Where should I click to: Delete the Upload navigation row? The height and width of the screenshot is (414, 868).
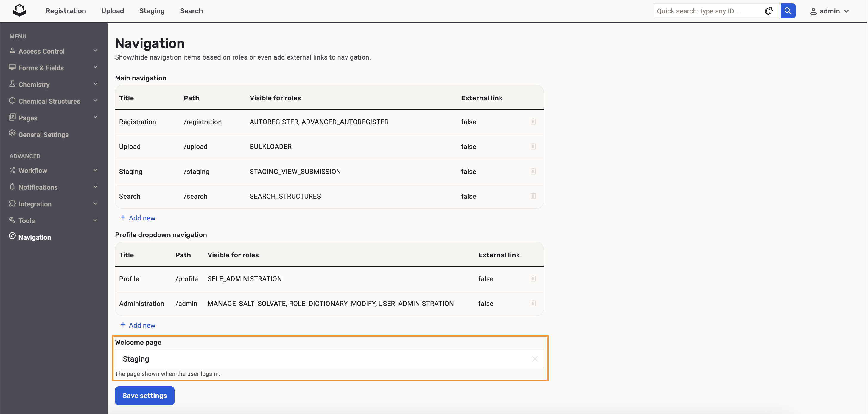point(533,146)
